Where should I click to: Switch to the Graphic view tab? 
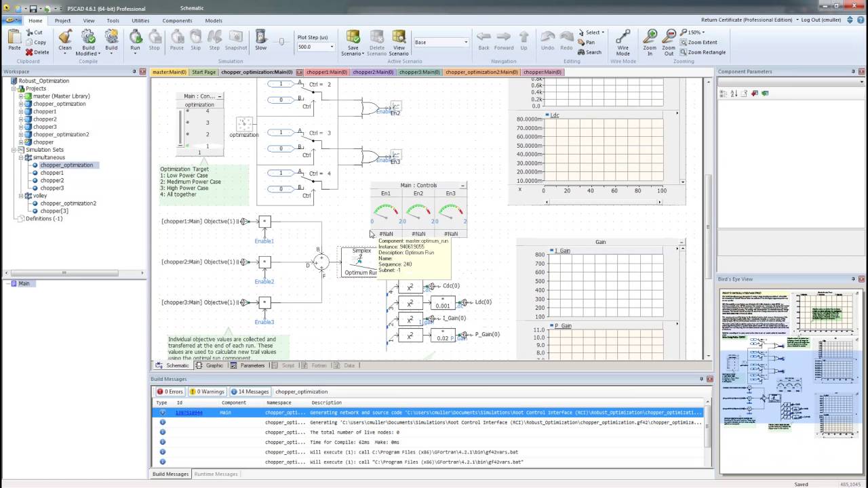(210, 365)
